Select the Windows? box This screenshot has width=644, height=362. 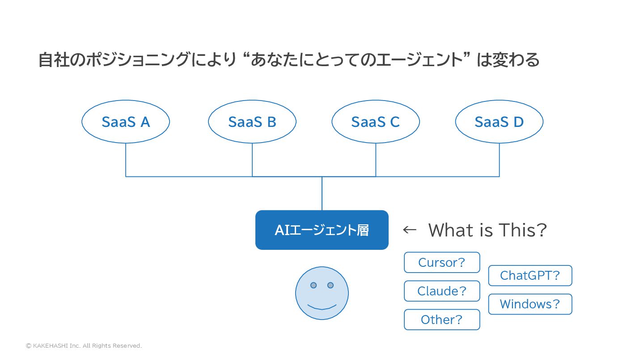click(x=530, y=304)
